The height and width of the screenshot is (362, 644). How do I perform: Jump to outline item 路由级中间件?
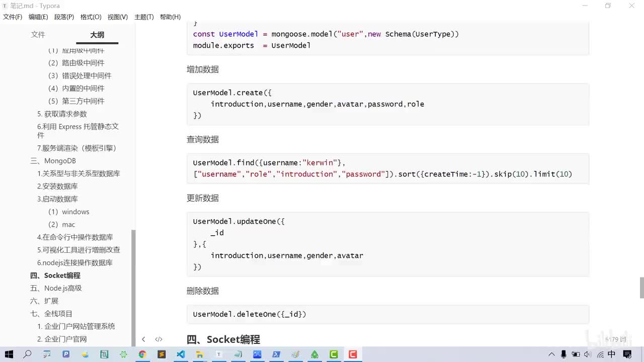76,63
